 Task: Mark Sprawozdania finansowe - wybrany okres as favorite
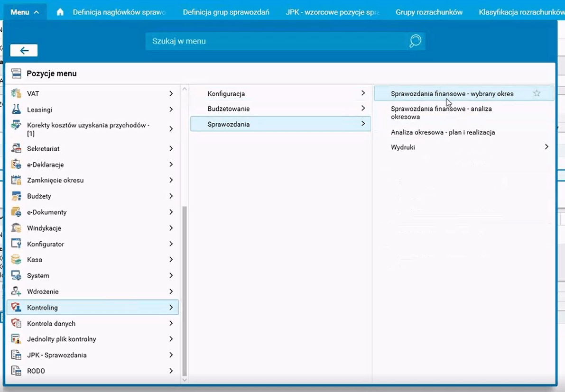click(537, 93)
